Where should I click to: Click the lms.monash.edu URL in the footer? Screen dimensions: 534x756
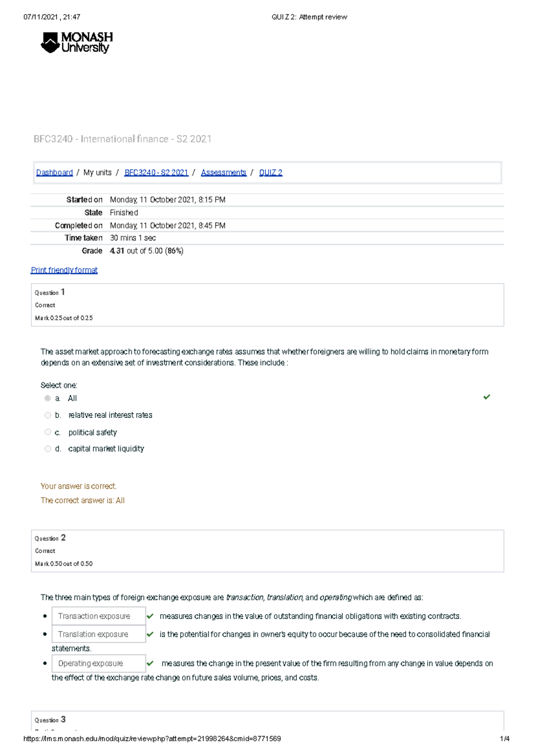click(x=152, y=739)
